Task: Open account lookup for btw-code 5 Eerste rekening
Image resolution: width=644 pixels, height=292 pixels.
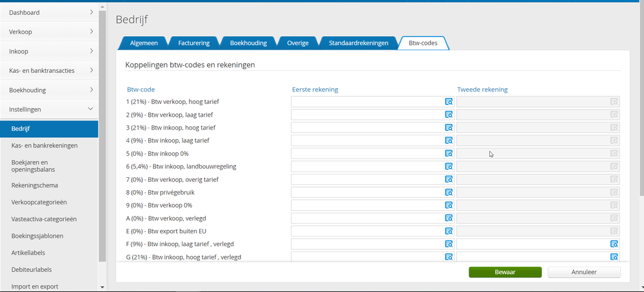Action: (x=449, y=153)
